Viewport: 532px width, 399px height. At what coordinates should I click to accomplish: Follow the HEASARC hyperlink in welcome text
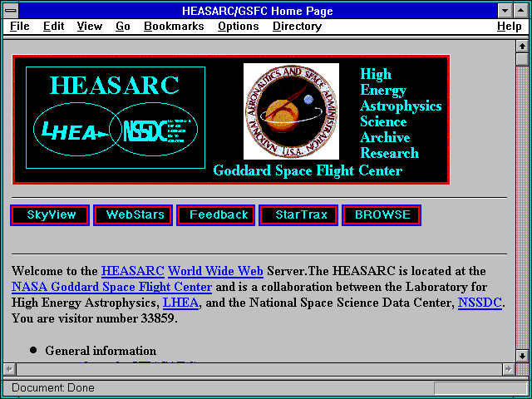pyautogui.click(x=133, y=271)
